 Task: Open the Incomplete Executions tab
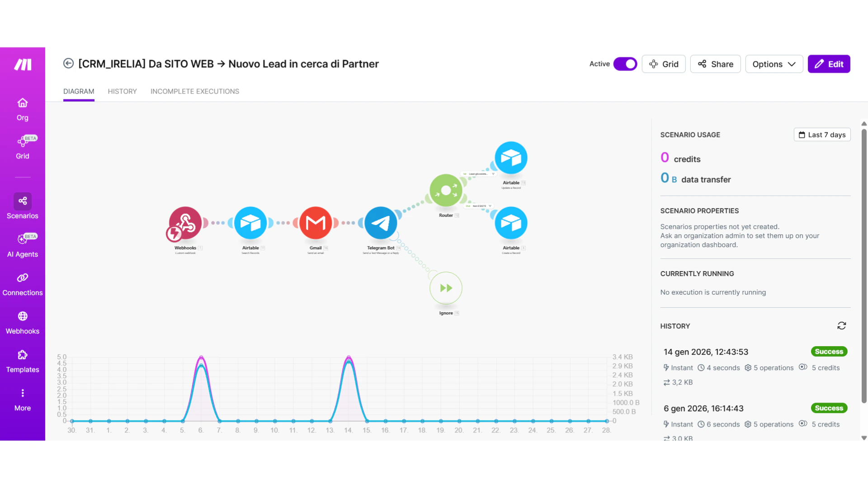[195, 91]
